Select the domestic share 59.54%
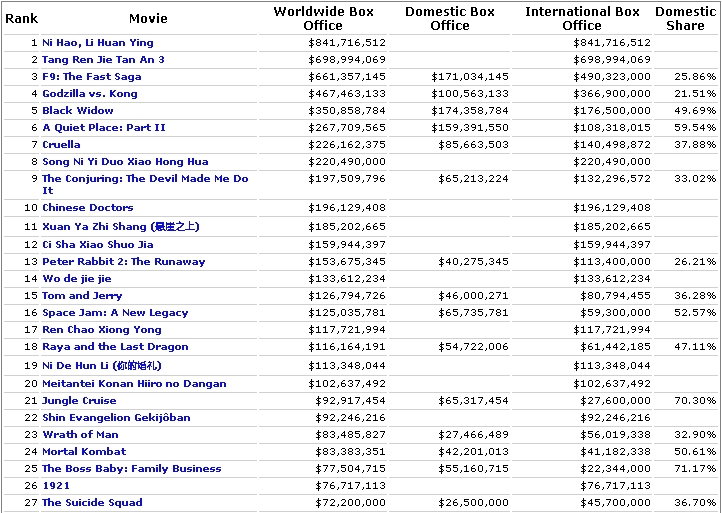Viewport: 722px width, 513px height. pos(695,128)
